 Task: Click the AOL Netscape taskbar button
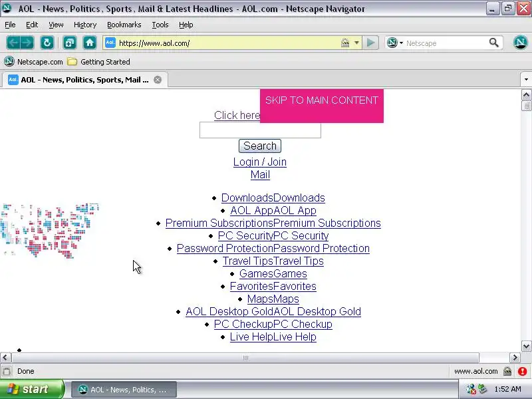pyautogui.click(x=124, y=390)
